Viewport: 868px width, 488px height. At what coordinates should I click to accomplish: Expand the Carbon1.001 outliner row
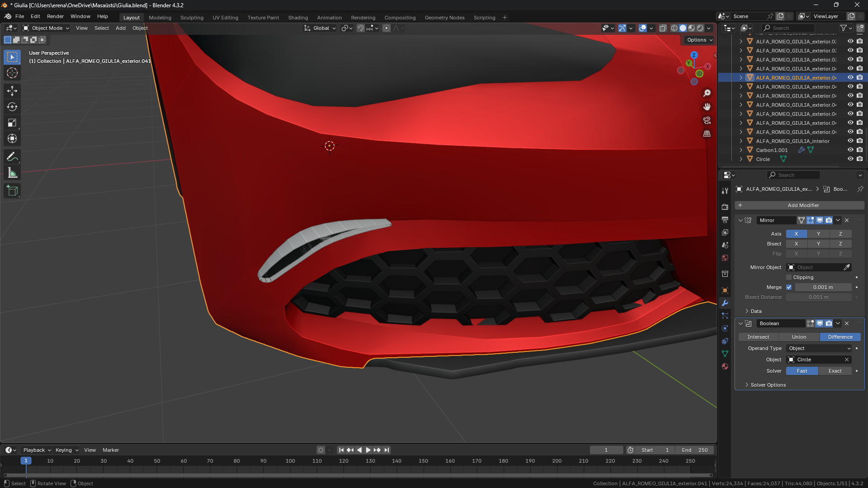coord(741,150)
